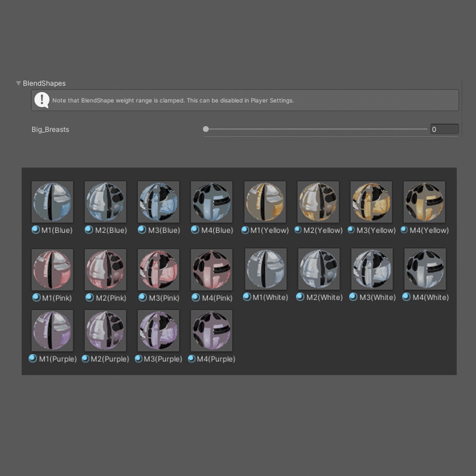Click the BlendShapes section heading text
The width and height of the screenshot is (476, 476).
44,83
